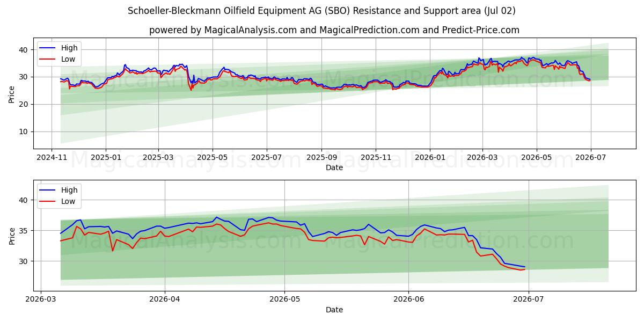644x322 pixels.
Task: Click the '20' price tick in upper chart
Action: pyautogui.click(x=25, y=104)
